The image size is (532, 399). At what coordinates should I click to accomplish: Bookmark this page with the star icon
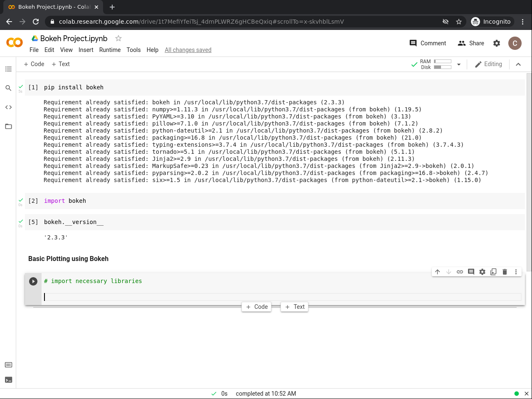click(x=459, y=22)
